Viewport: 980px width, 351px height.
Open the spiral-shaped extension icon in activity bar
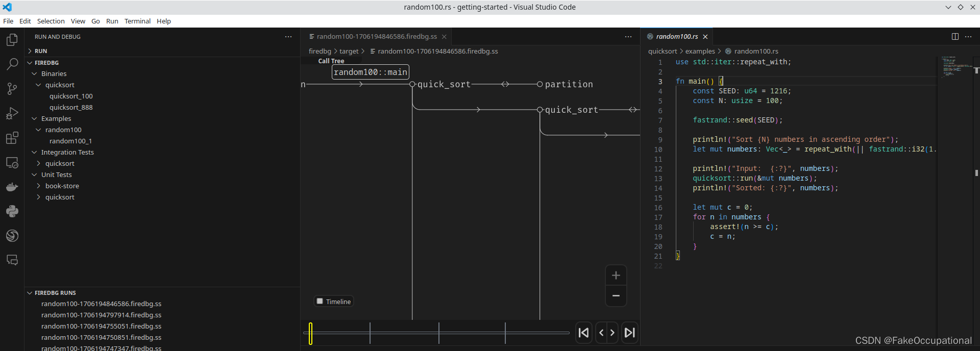click(x=12, y=236)
